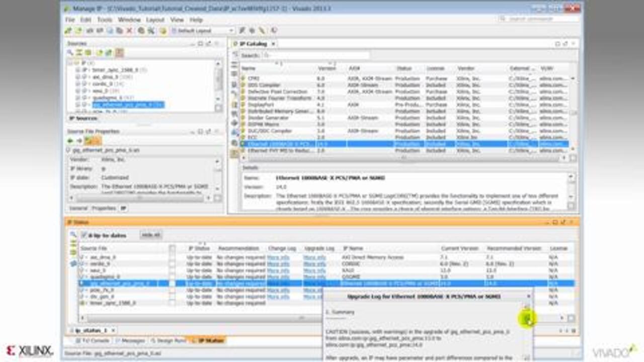The width and height of the screenshot is (644, 362).
Task: Check the timer_sync_1588_0 row checkbox in IP Status
Action: (x=173, y=303)
